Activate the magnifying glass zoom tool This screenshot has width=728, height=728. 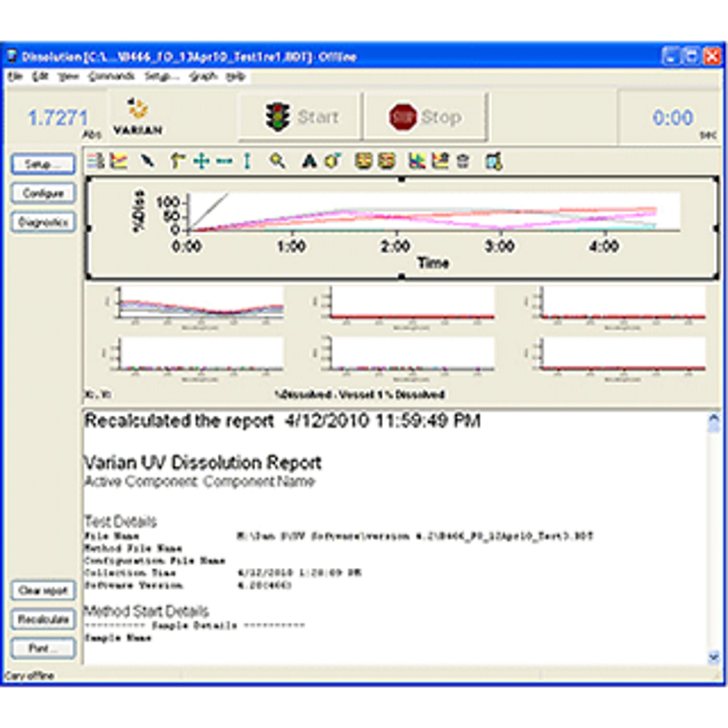pos(278,161)
